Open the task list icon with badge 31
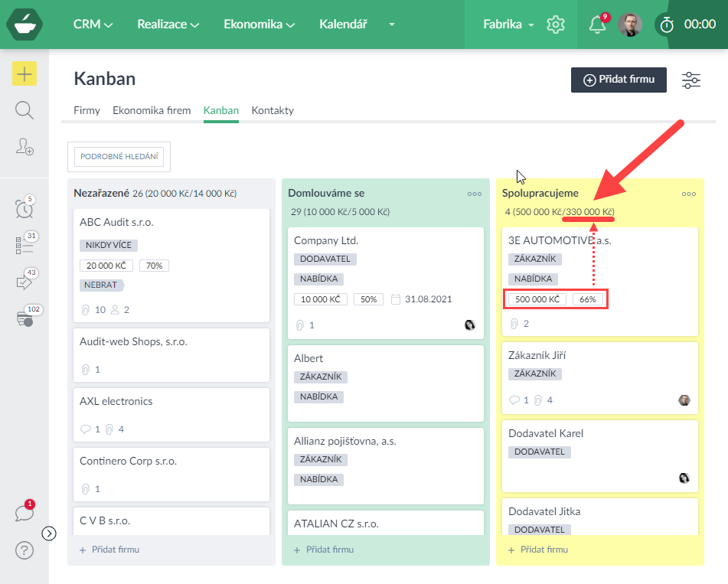This screenshot has width=728, height=584. tap(24, 245)
